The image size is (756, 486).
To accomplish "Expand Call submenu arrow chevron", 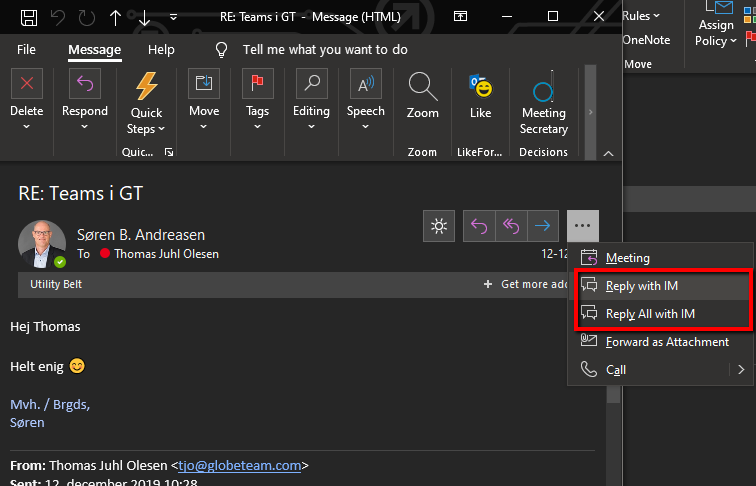I will pyautogui.click(x=741, y=370).
